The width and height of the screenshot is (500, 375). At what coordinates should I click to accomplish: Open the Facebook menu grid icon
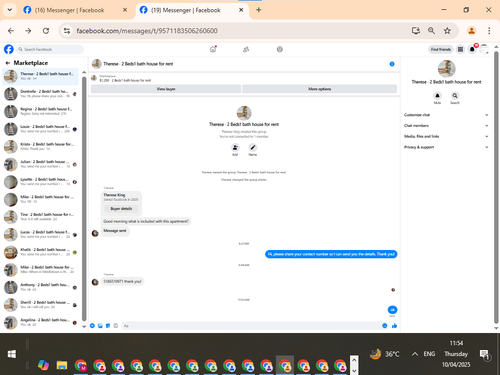tap(460, 49)
